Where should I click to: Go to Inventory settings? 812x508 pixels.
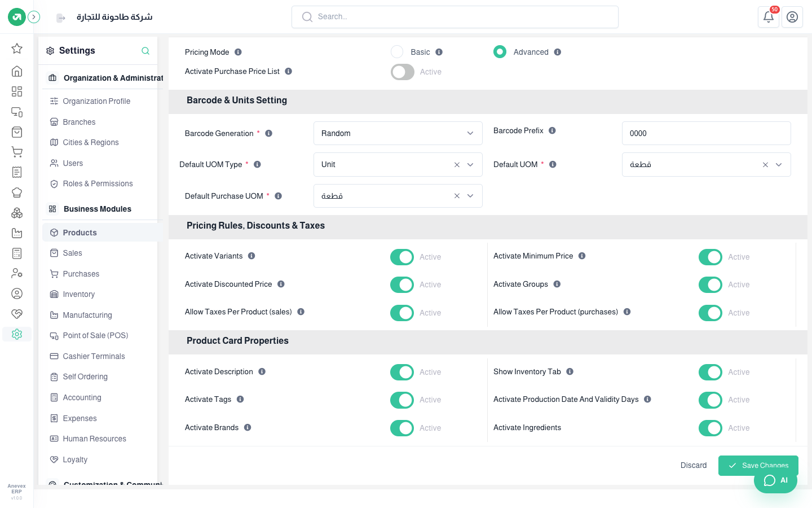tap(102, 294)
